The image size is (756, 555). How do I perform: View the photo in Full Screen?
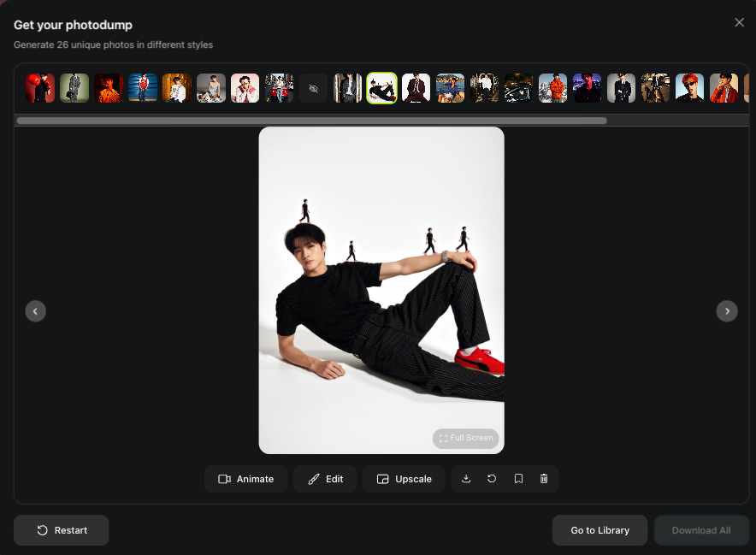coord(466,438)
